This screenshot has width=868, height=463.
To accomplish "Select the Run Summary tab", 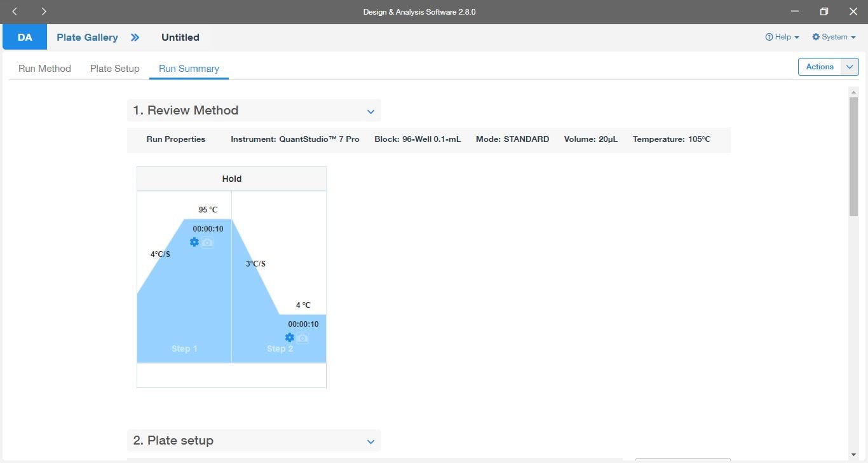I will click(189, 69).
